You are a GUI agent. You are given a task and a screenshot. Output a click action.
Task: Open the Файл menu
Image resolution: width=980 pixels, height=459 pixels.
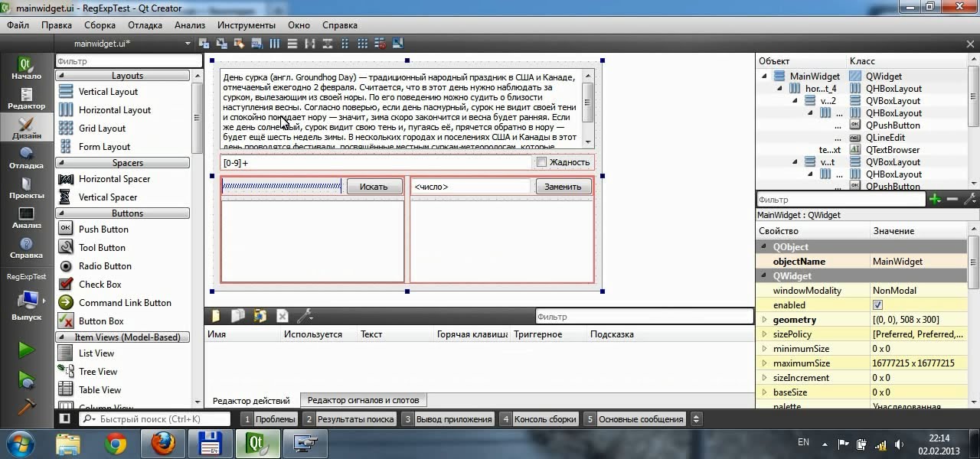pyautogui.click(x=18, y=25)
